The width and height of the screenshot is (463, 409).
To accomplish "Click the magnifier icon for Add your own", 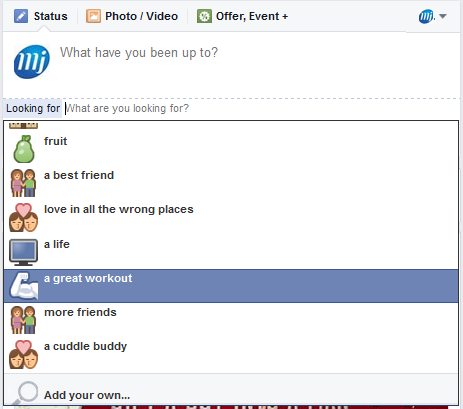I will 24,393.
